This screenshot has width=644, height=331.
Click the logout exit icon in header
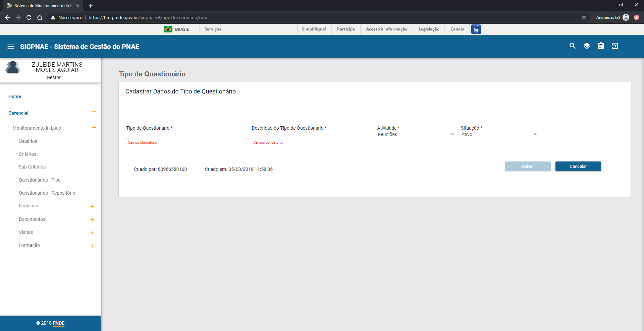point(615,46)
